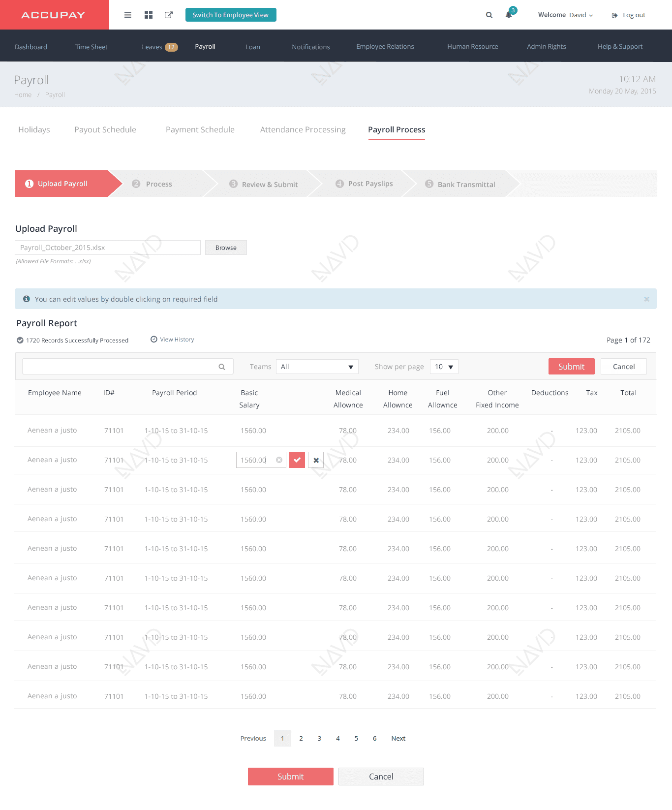Confirm salary edit with the red checkmark
The width and height of the screenshot is (672, 810).
coord(297,460)
